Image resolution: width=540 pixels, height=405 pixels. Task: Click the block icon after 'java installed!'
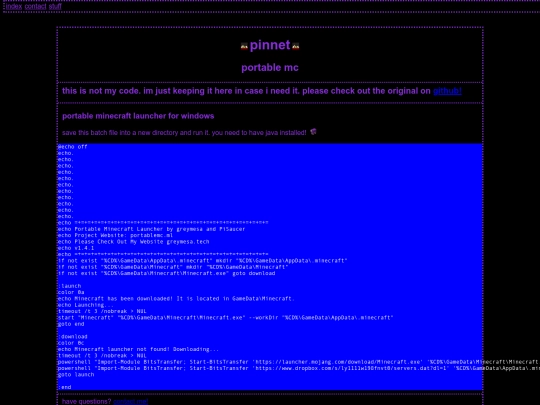pyautogui.click(x=313, y=132)
